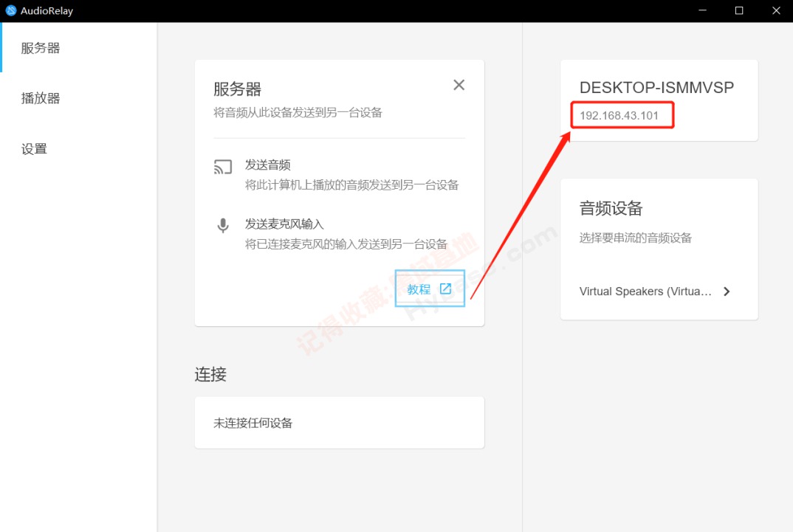Click 选择要串流的音频设备 description
793x532 pixels.
(635, 238)
